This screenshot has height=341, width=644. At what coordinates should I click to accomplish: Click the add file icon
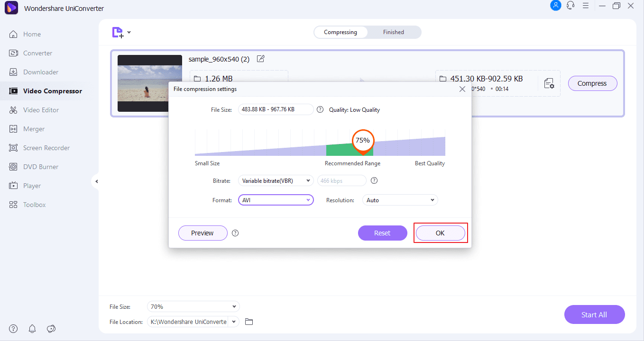coord(118,32)
